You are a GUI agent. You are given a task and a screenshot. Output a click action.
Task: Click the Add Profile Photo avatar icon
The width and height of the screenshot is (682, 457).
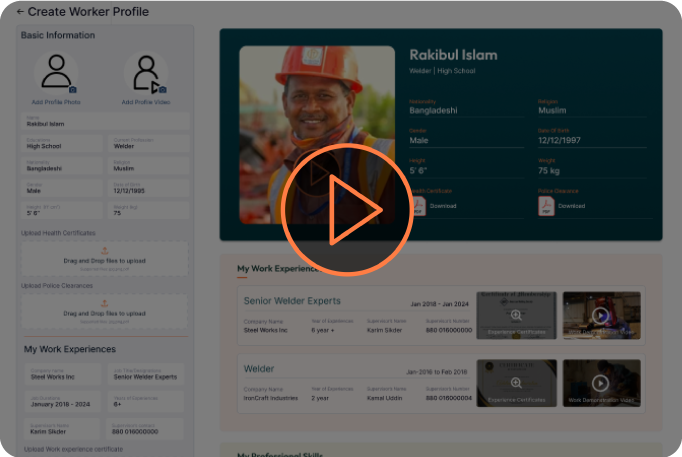56,74
